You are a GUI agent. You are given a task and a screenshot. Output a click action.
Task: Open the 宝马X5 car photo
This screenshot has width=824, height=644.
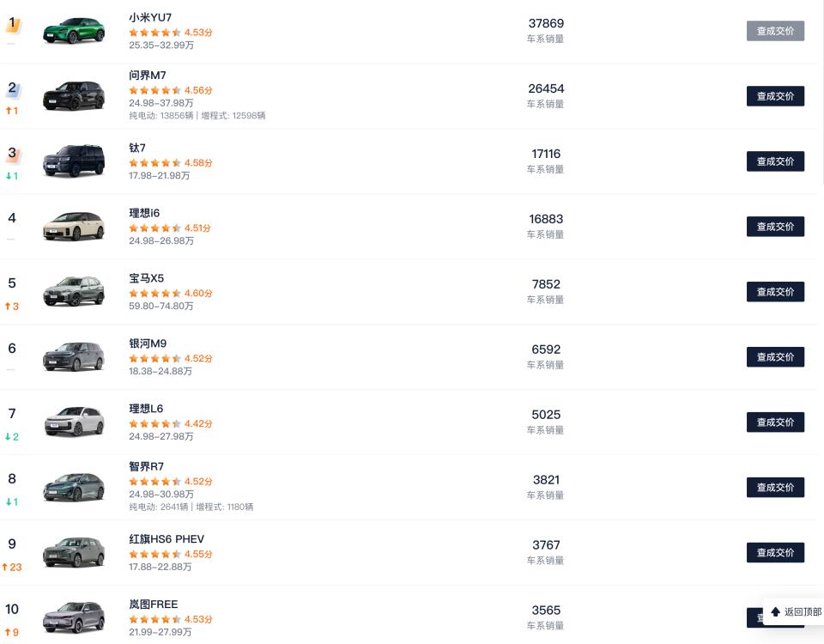pyautogui.click(x=74, y=292)
